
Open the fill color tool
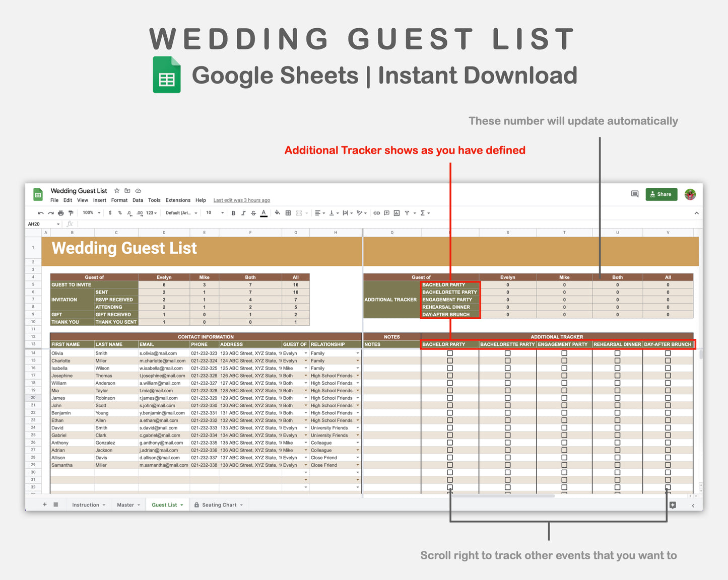[x=277, y=212]
